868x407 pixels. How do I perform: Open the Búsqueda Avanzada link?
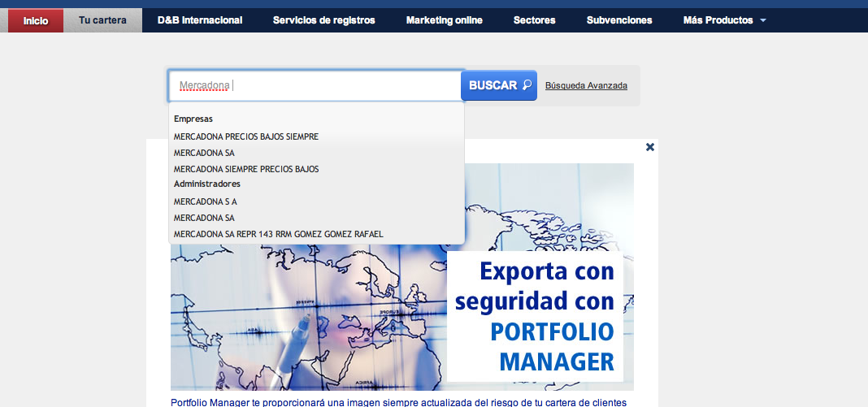tap(586, 85)
